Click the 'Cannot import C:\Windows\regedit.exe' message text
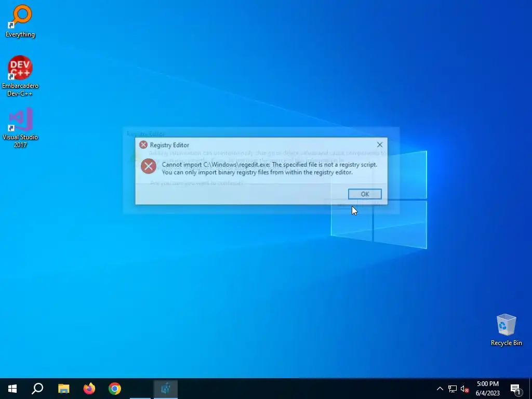 [x=270, y=165]
